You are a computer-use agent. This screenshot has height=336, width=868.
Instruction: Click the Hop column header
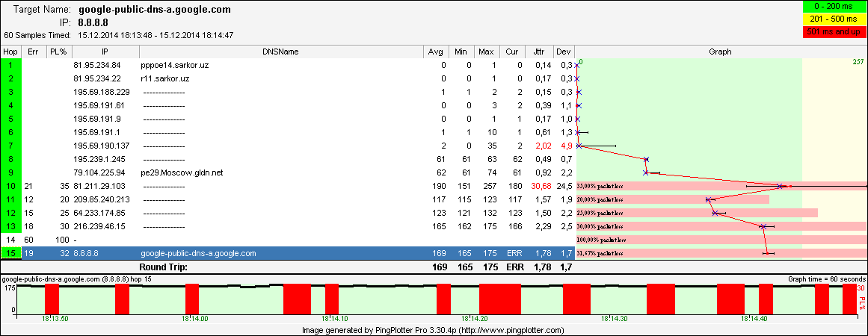tap(10, 52)
